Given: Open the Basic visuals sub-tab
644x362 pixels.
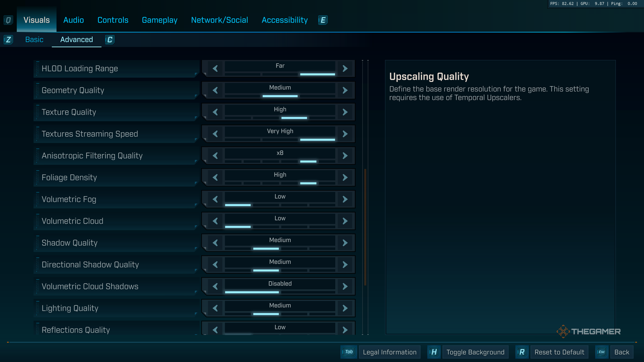Looking at the screenshot, I should click(34, 40).
